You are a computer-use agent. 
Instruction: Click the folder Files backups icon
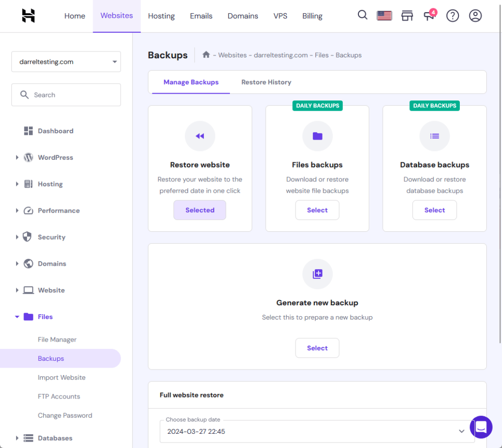(317, 136)
